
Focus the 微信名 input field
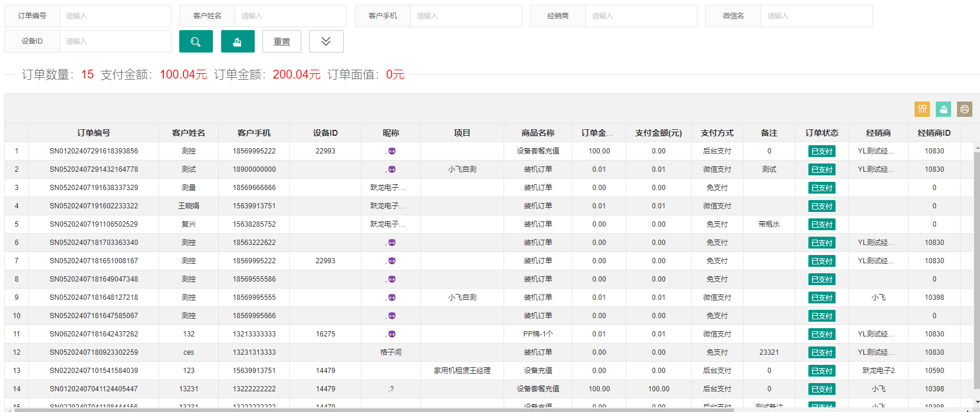point(817,16)
